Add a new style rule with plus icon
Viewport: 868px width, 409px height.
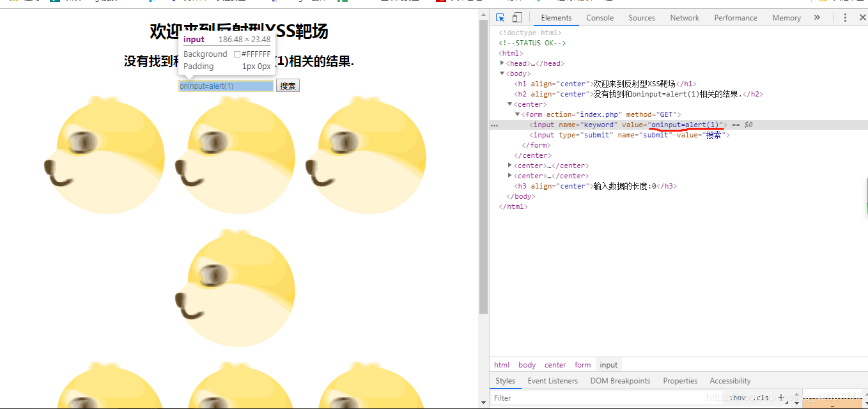pyautogui.click(x=780, y=397)
